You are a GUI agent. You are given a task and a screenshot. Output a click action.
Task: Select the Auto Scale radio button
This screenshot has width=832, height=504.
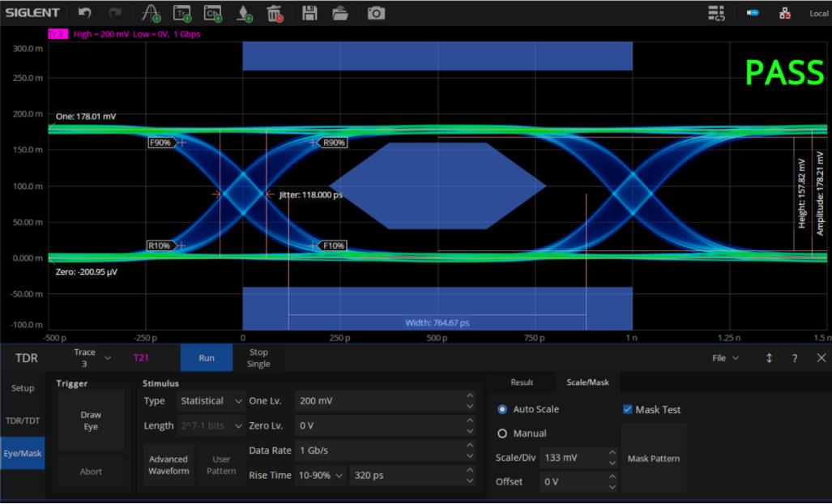pyautogui.click(x=502, y=410)
